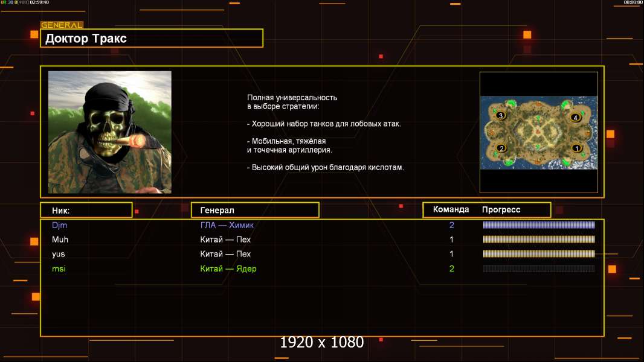Select player msi in the list
The width and height of the screenshot is (644, 362).
pyautogui.click(x=59, y=269)
